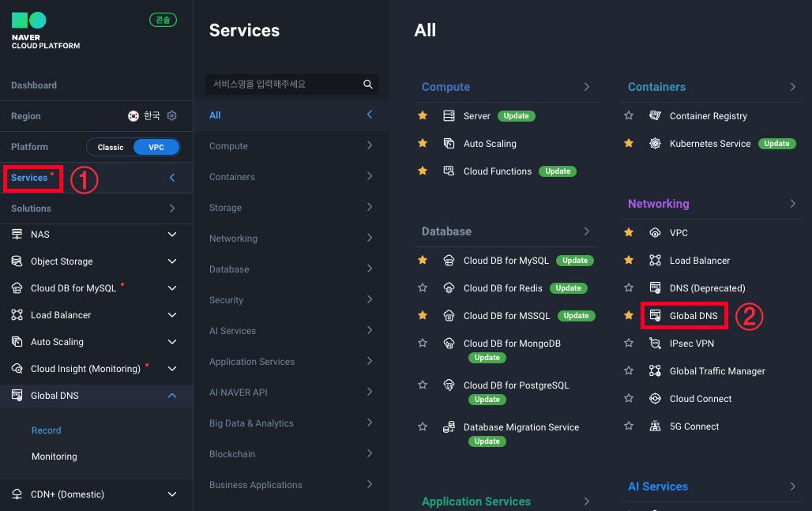Click the 5G Connect icon

coord(655,426)
